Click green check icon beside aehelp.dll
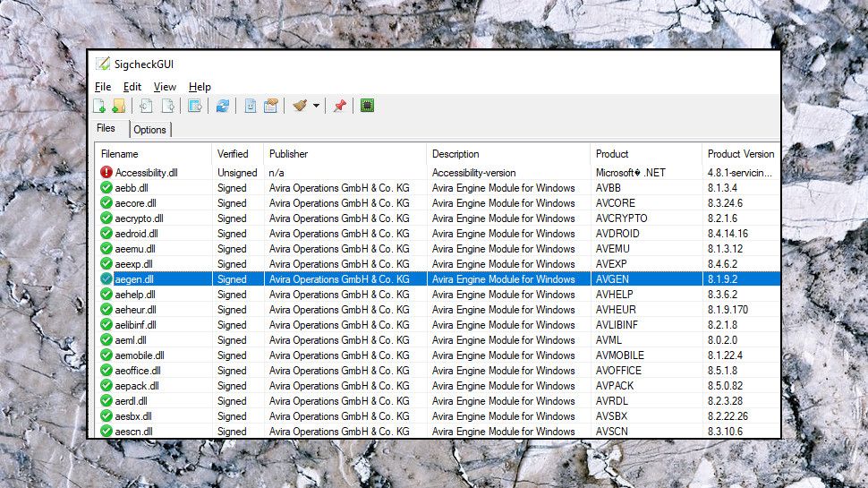Viewport: 868px width, 488px height. coord(106,294)
